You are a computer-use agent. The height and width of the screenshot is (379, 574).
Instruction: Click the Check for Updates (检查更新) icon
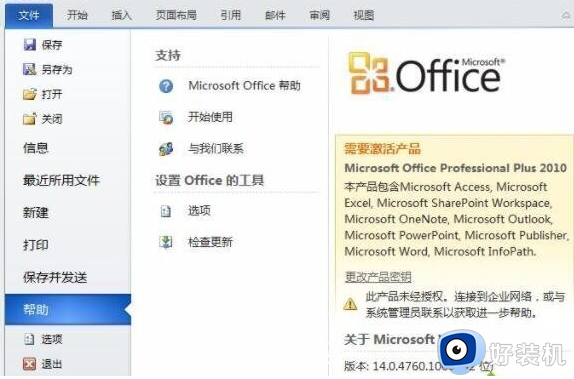coord(166,242)
